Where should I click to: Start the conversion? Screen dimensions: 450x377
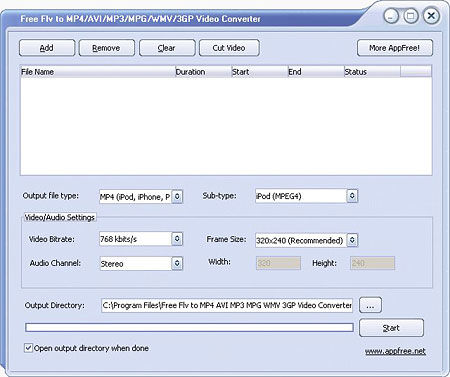[391, 328]
